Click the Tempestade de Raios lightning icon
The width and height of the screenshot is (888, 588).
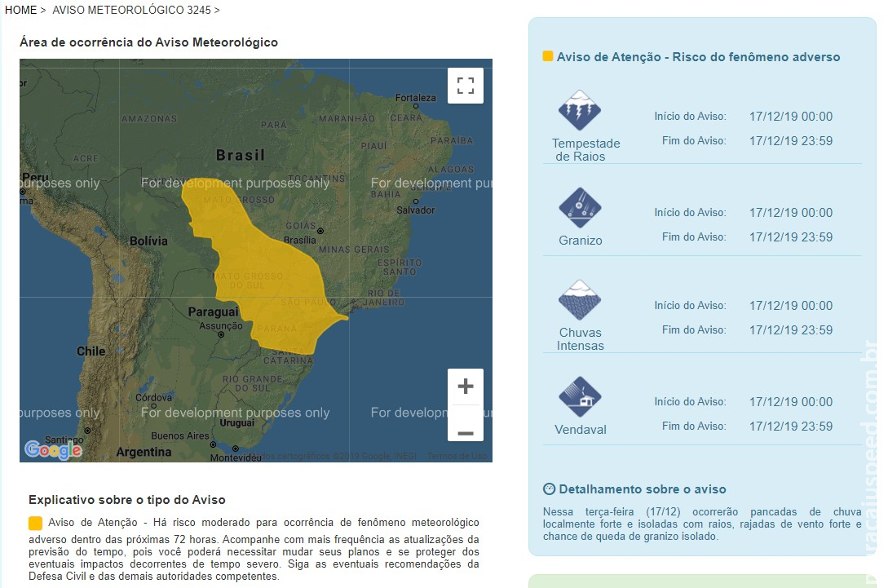[x=580, y=111]
